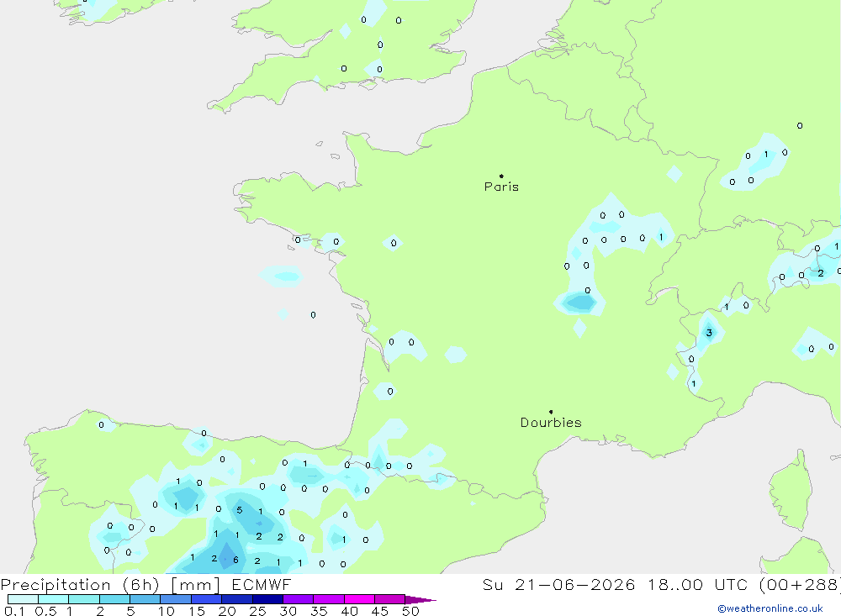Select the 45 mm magenta legend swatch
Screen dimensions: 841x616
(390, 599)
